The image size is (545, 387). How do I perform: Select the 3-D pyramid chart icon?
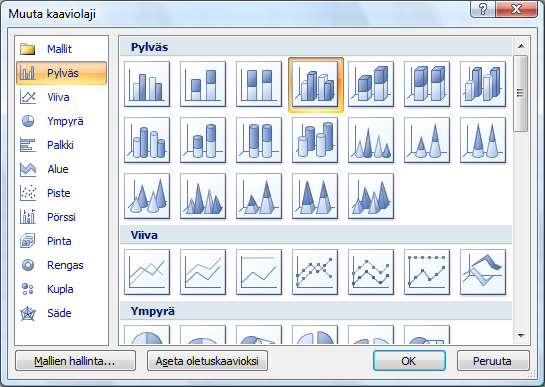pos(371,196)
